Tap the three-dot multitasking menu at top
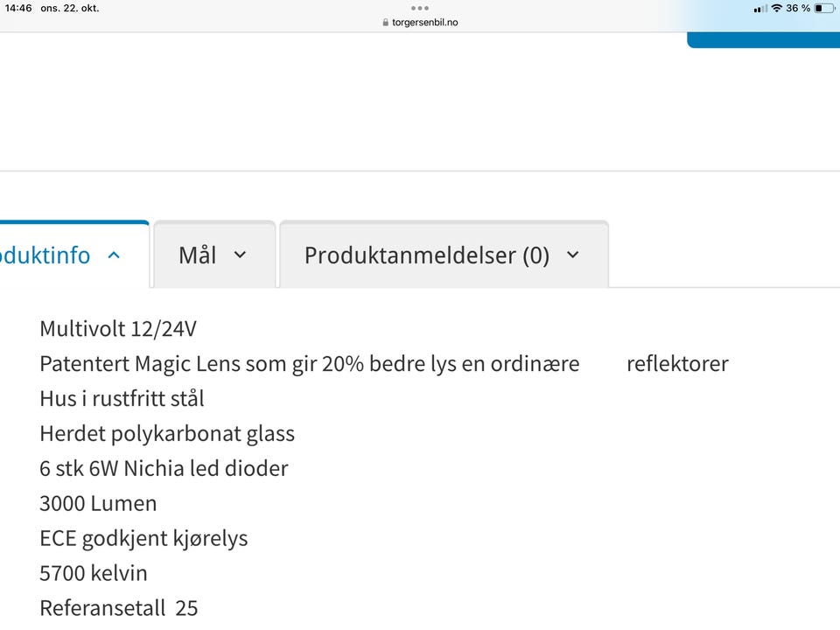The image size is (840, 630). pyautogui.click(x=419, y=8)
